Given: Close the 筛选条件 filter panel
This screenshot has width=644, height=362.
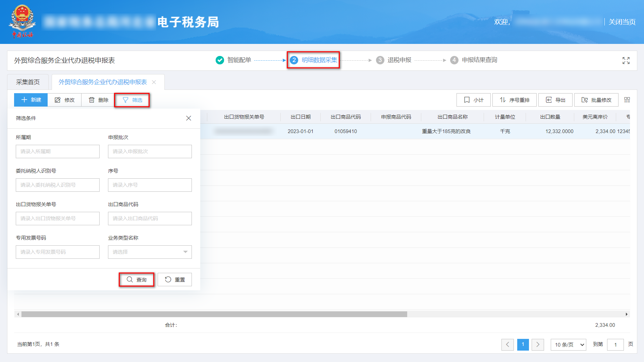Looking at the screenshot, I should pyautogui.click(x=189, y=118).
